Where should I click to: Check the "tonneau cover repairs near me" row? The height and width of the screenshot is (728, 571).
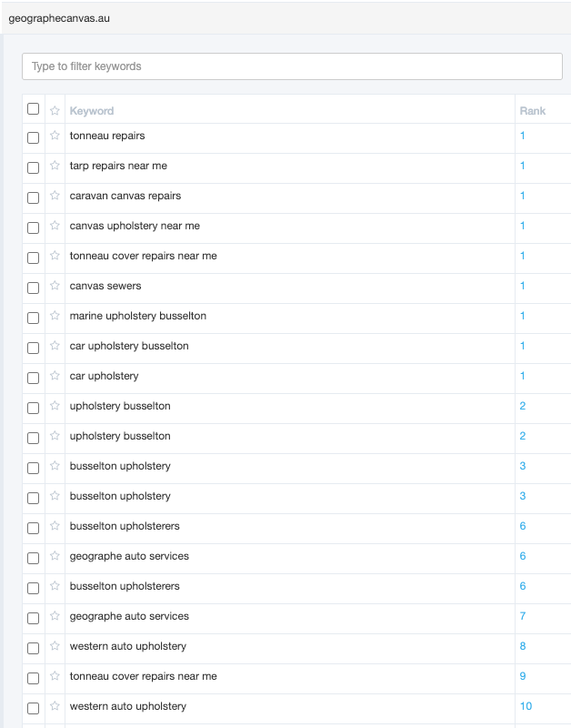pyautogui.click(x=33, y=256)
